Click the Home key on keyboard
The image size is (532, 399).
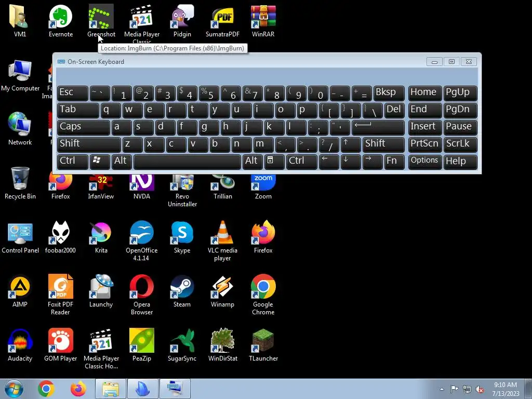point(425,93)
